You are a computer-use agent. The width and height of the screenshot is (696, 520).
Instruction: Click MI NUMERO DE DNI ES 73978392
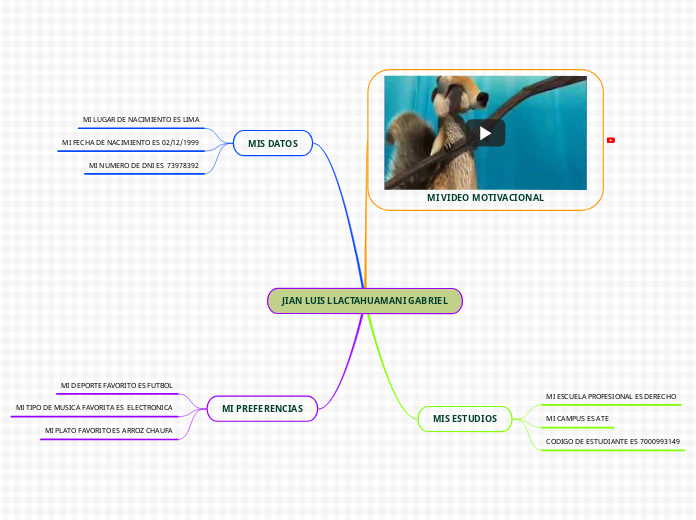coord(144,165)
